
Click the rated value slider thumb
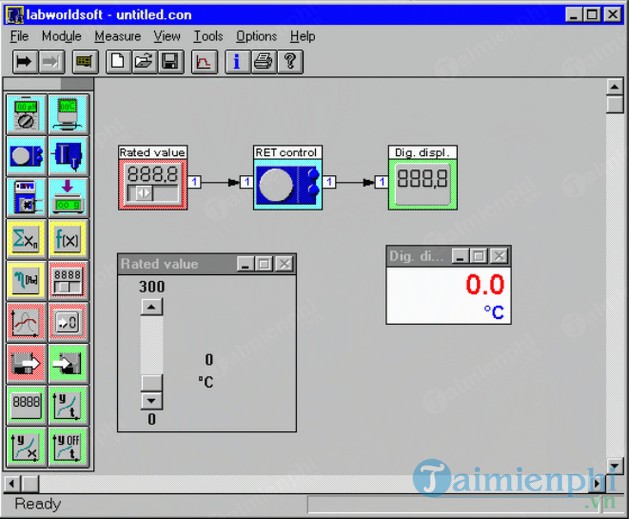pyautogui.click(x=152, y=383)
